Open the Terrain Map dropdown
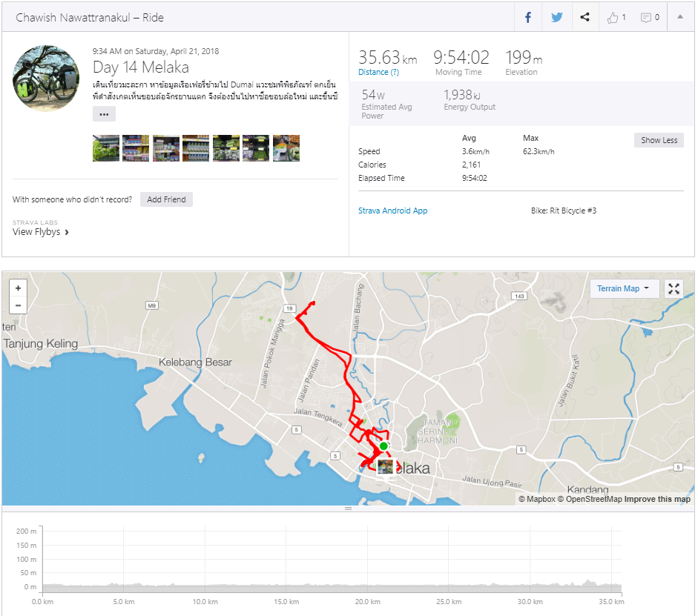 coord(622,288)
